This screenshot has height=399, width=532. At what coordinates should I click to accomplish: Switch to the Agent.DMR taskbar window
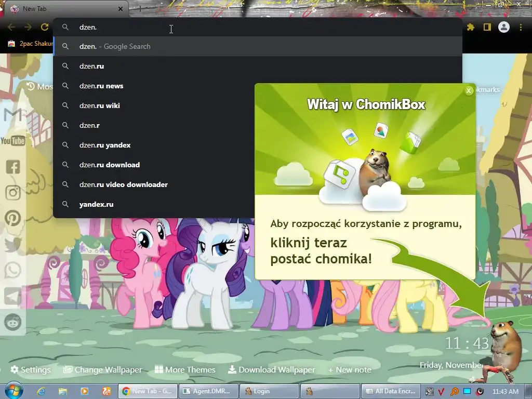(x=208, y=391)
